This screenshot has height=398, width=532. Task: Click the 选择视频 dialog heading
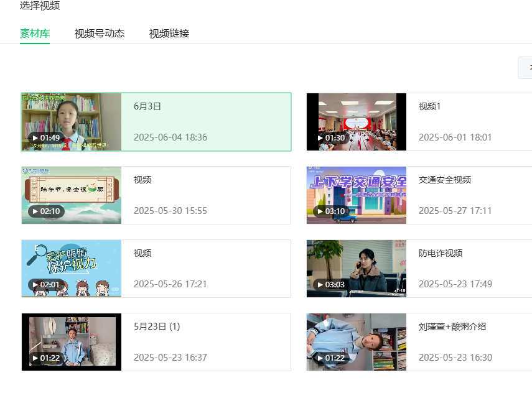click(x=40, y=6)
